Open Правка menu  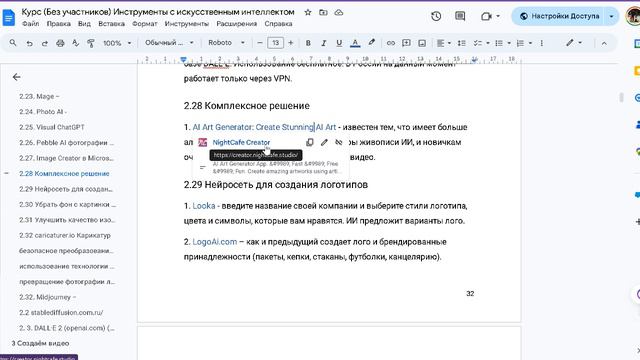[58, 24]
